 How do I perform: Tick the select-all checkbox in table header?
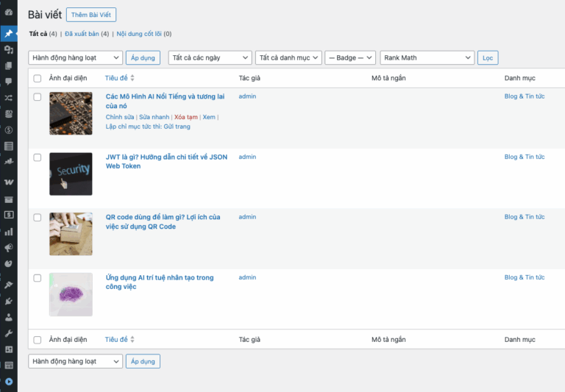pos(38,78)
